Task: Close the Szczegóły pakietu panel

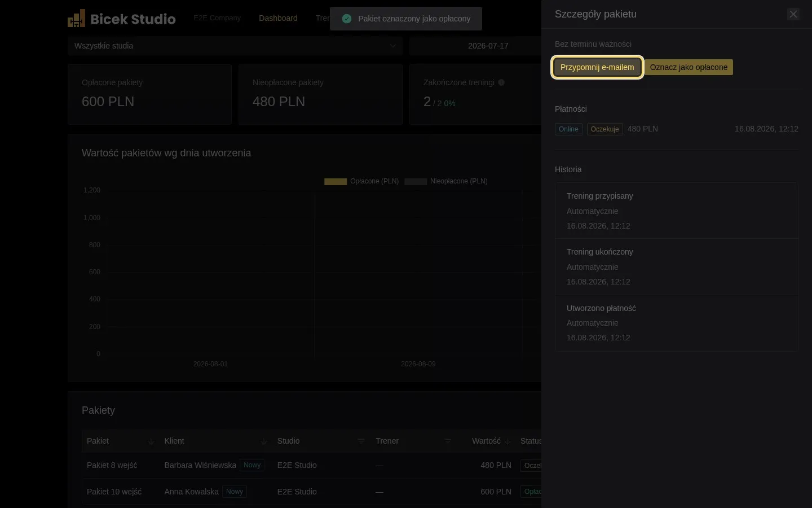Action: coord(793,14)
